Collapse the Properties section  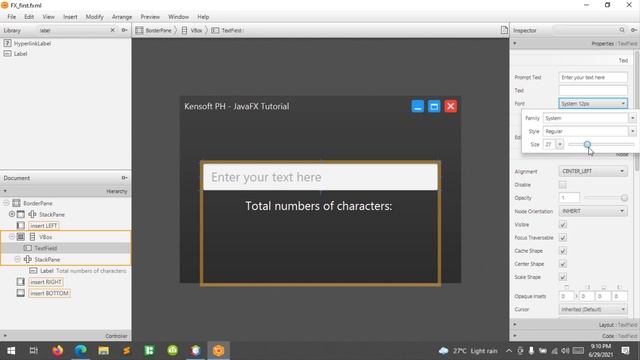[515, 43]
